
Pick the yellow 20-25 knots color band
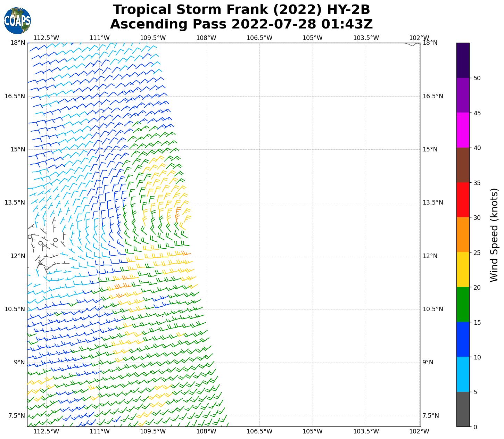point(463,270)
